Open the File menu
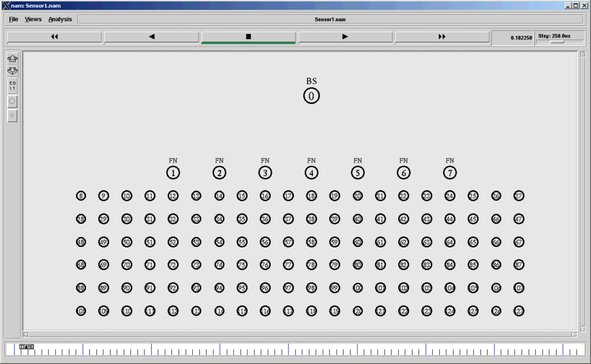Image resolution: width=591 pixels, height=364 pixels. pyautogui.click(x=14, y=19)
